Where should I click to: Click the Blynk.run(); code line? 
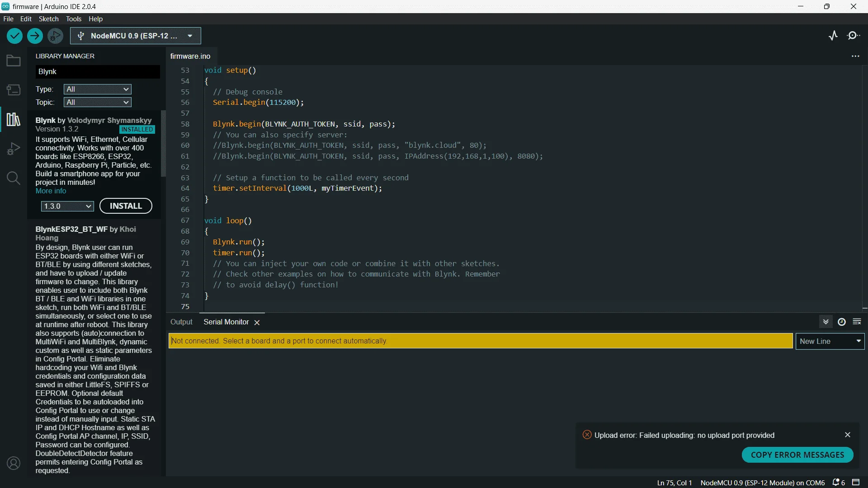pos(239,242)
